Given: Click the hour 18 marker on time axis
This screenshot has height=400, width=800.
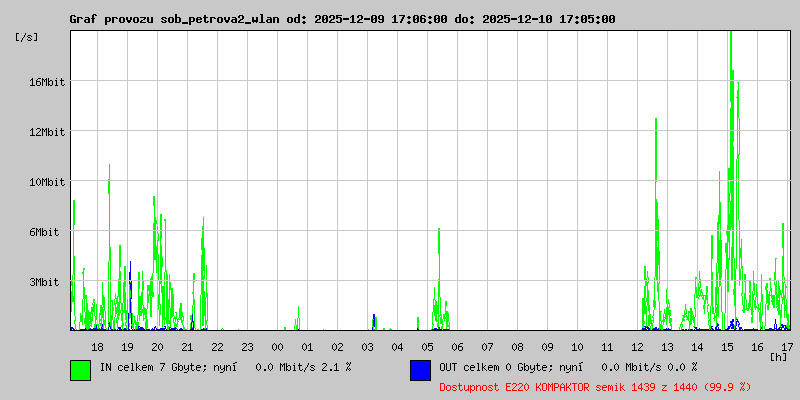Looking at the screenshot, I should (97, 347).
